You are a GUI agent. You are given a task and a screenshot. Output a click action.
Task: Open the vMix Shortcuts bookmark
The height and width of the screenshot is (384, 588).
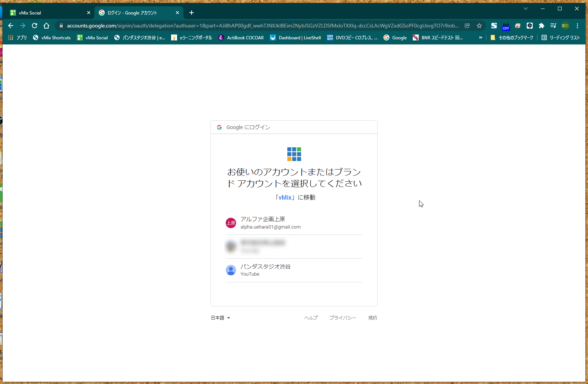[x=52, y=37]
